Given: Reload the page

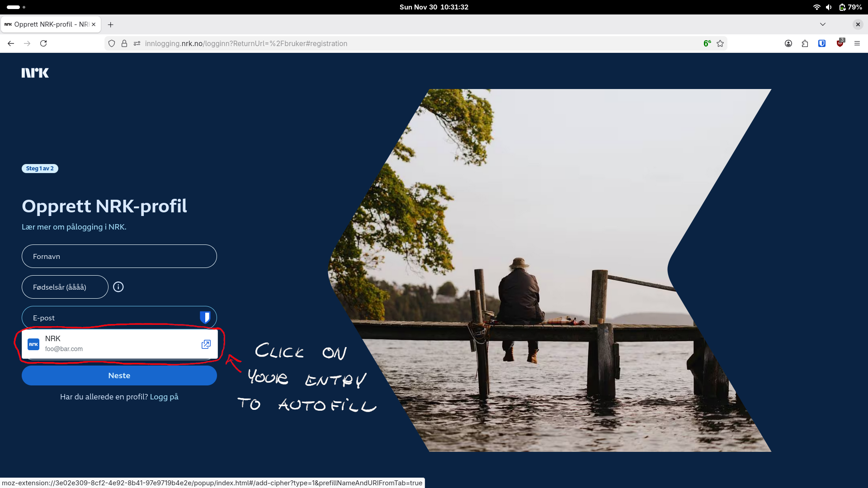Looking at the screenshot, I should [43, 43].
